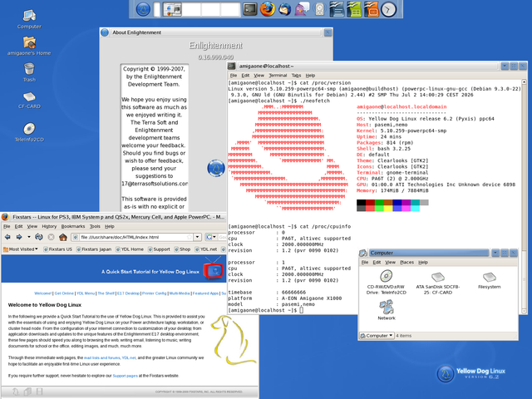Open the Shop bookmark in Firefox

pos(182,249)
